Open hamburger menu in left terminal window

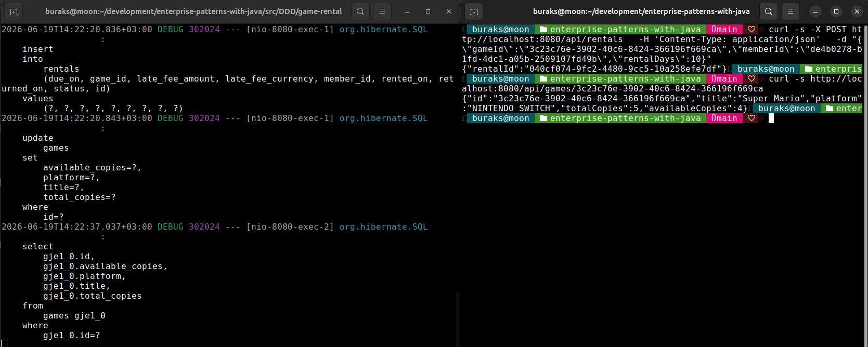tap(382, 11)
